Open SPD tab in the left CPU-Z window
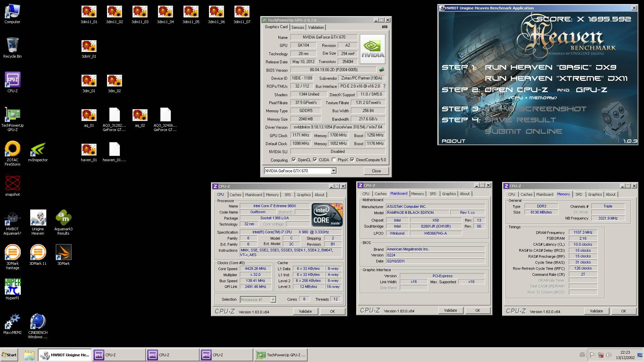Screen dimensions: 644x362 point(288,195)
